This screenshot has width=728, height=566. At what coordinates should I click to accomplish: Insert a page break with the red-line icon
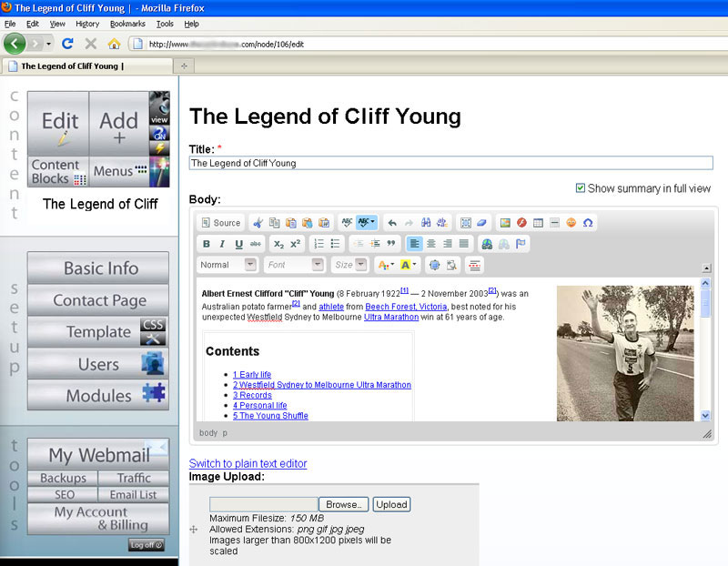point(474,265)
